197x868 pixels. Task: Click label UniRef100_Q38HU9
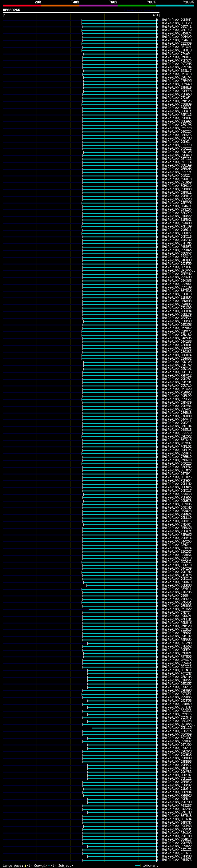pyautogui.click(x=176, y=104)
